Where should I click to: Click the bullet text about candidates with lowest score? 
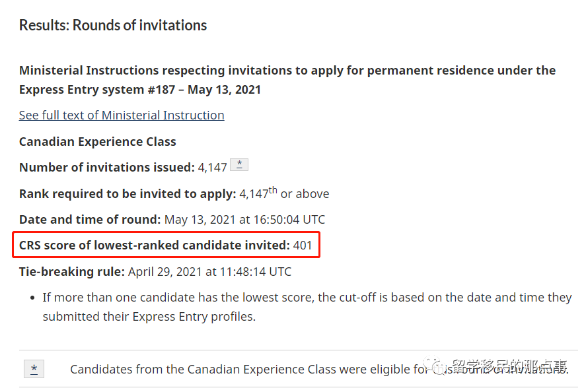coord(307,307)
